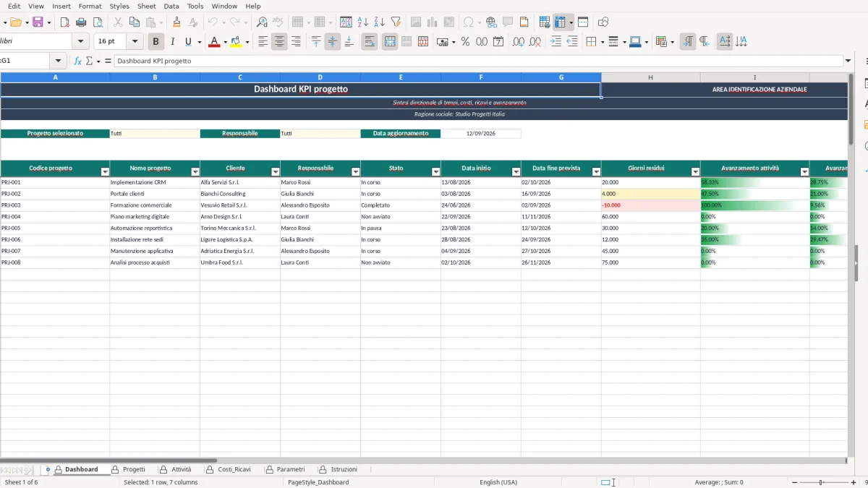
Task: Open the Sheet menu
Action: (147, 6)
